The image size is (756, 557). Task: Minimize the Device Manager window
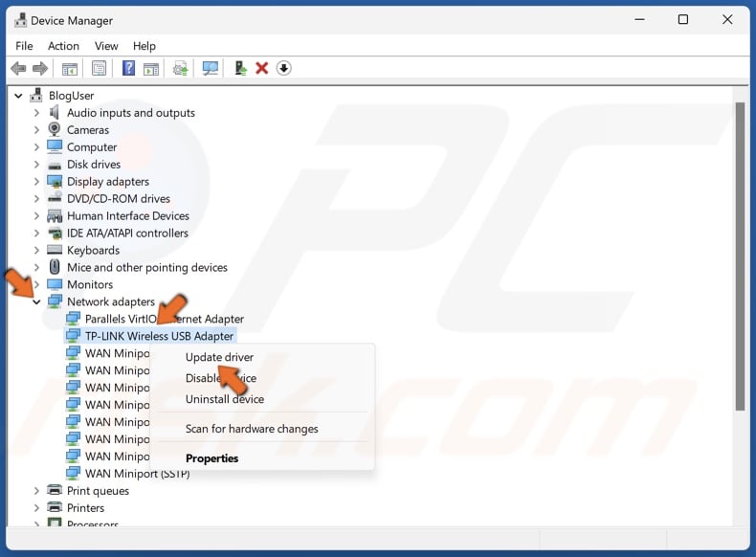click(639, 19)
